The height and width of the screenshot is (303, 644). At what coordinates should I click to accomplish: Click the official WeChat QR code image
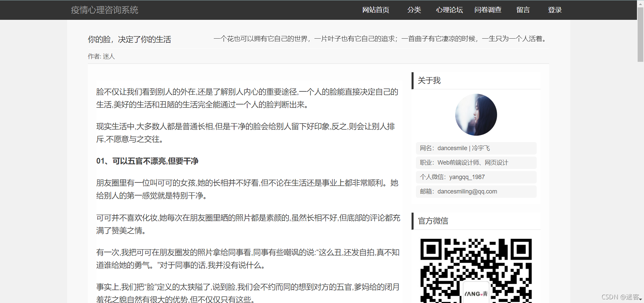click(x=476, y=270)
